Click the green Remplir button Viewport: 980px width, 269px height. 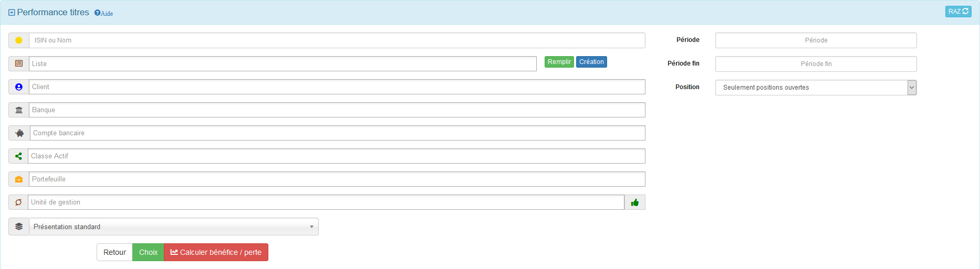559,62
